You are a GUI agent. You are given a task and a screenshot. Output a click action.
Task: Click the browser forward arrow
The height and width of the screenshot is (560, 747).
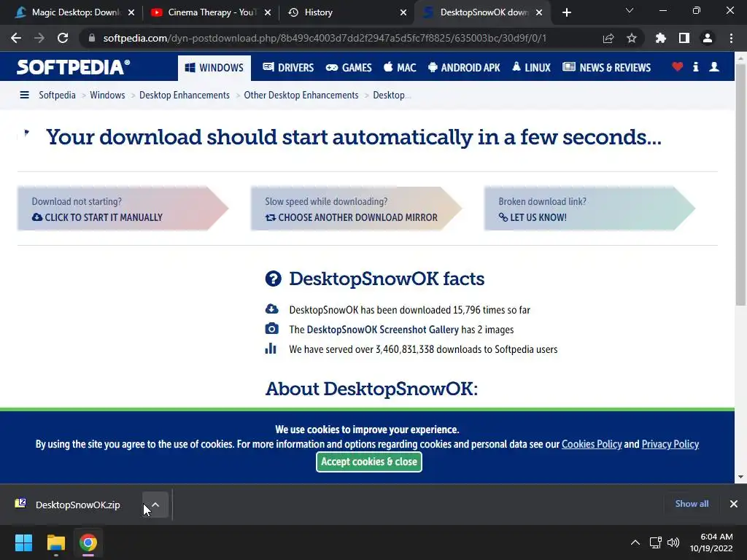39,38
